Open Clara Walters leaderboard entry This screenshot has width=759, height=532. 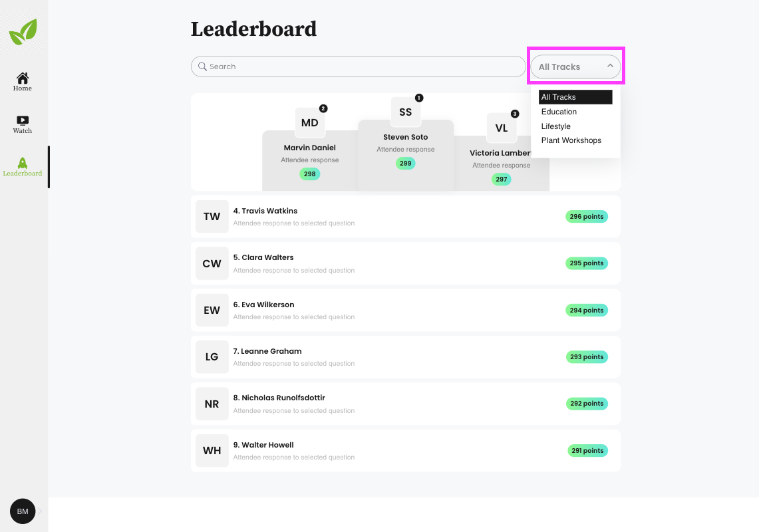pyautogui.click(x=406, y=263)
